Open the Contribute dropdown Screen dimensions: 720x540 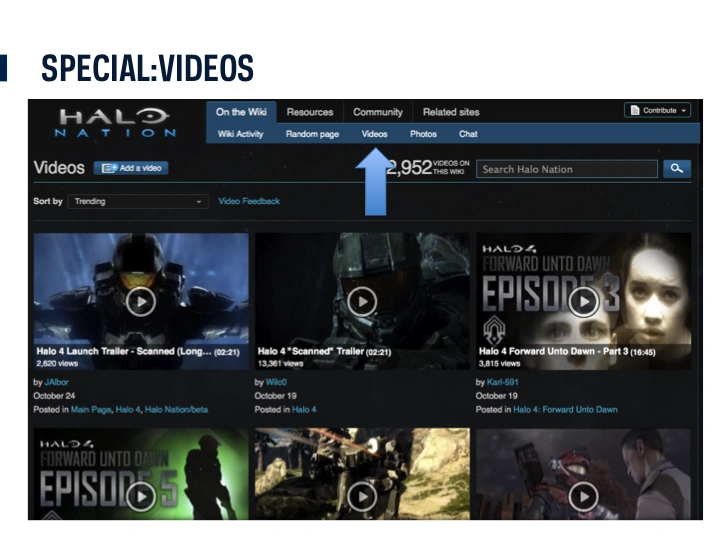658,110
